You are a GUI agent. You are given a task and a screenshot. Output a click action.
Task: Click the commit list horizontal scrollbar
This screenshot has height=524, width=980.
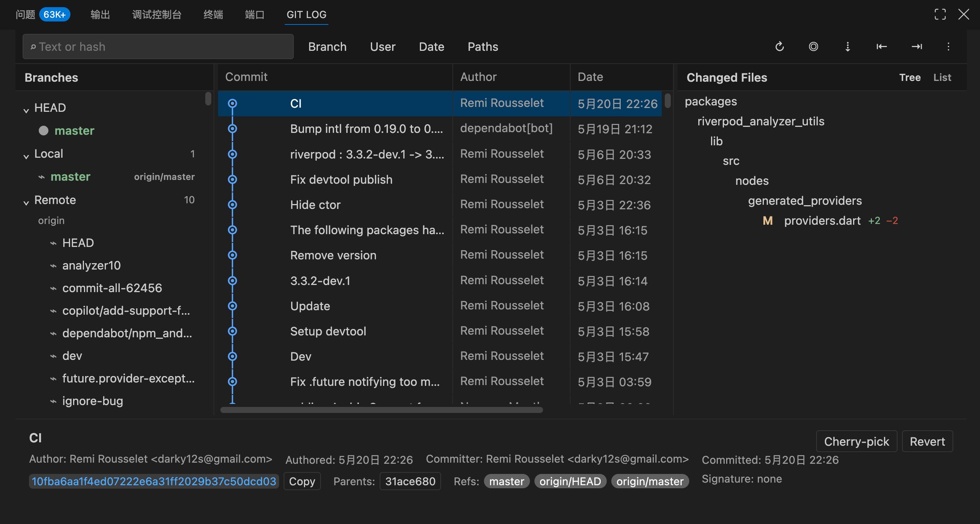pyautogui.click(x=381, y=410)
